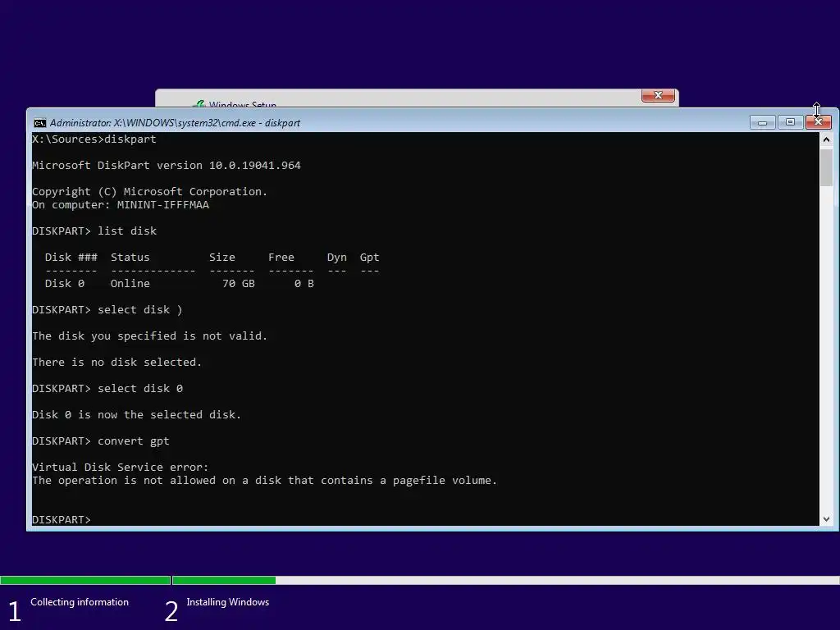
Task: Click the 'Status' column header
Action: 130,257
